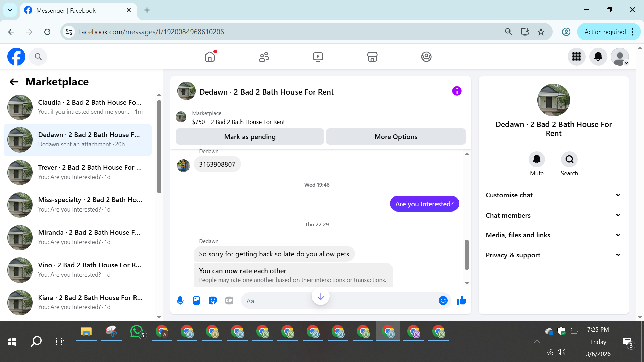
Task: Click the chat message scrollbar thumb
Action: click(466, 255)
